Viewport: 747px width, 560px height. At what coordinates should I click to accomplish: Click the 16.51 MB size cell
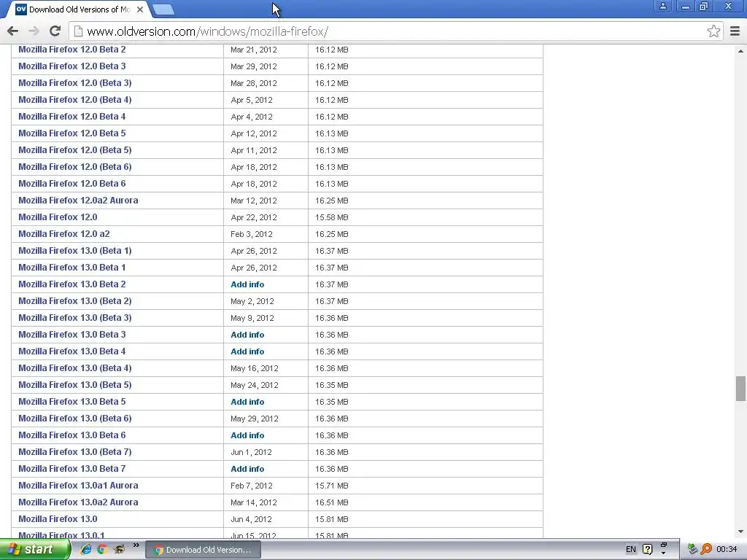(332, 502)
